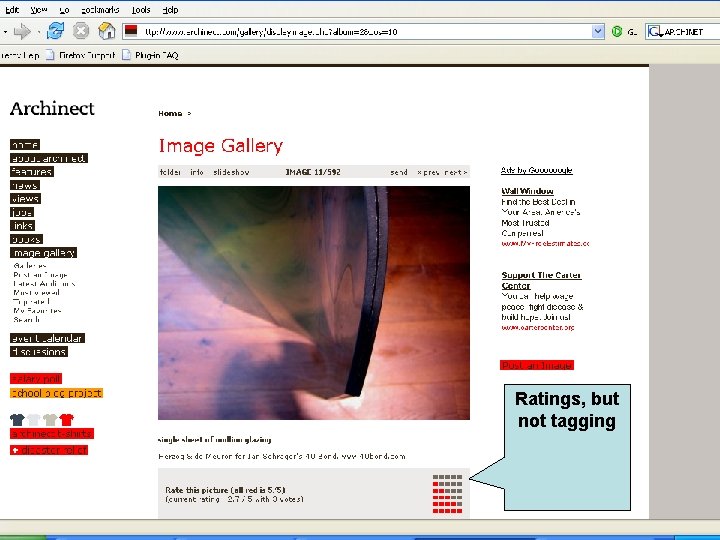Go to the browser Home page icon
720x540 pixels.
[x=107, y=31]
